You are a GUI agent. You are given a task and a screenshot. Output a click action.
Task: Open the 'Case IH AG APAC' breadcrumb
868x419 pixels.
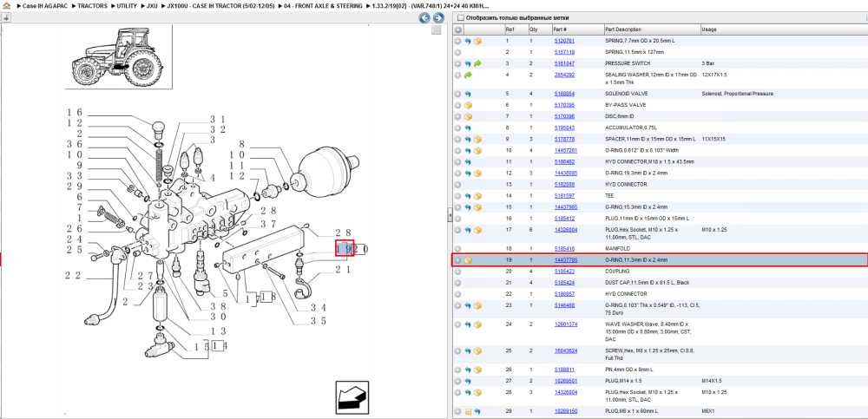pos(45,5)
